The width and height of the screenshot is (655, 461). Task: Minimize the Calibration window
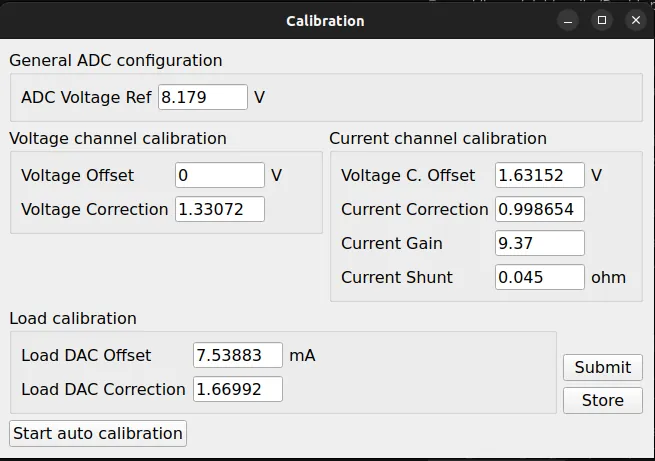coord(568,20)
